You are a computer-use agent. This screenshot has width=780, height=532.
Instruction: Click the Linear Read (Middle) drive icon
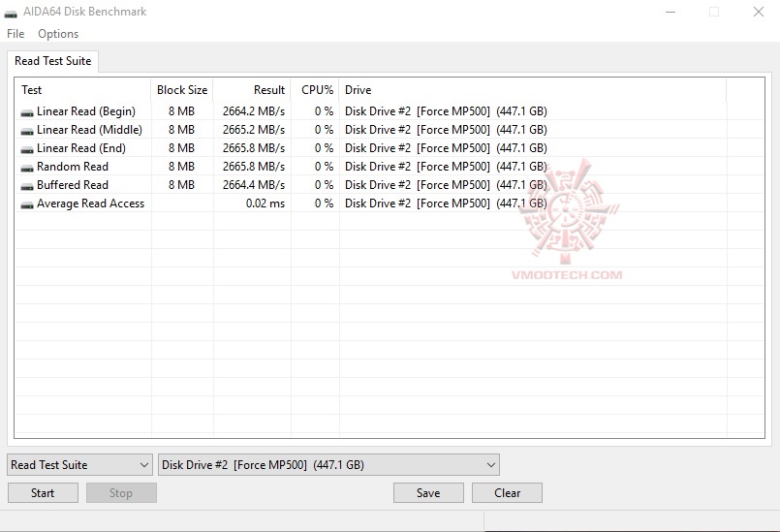pos(27,131)
